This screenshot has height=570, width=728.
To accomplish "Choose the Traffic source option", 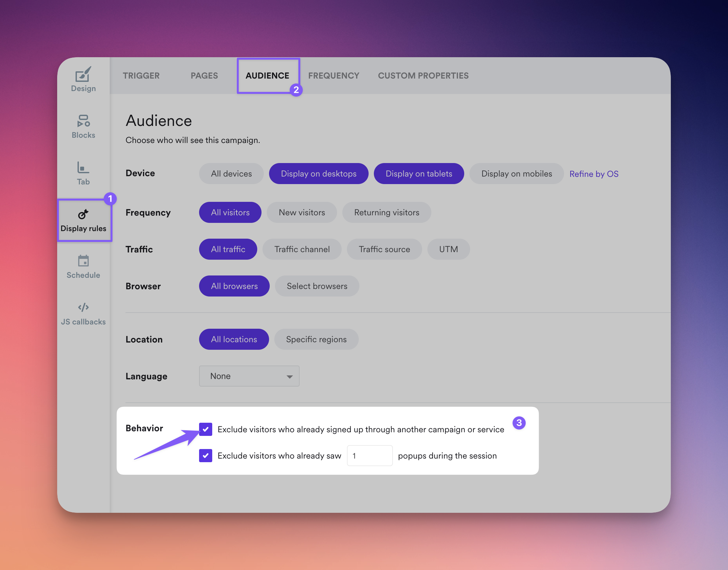I will [x=384, y=249].
